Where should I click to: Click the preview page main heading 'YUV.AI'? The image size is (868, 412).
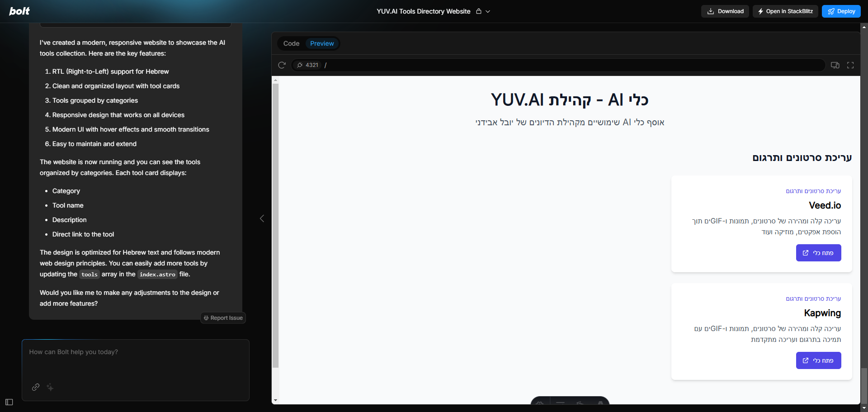point(570,100)
